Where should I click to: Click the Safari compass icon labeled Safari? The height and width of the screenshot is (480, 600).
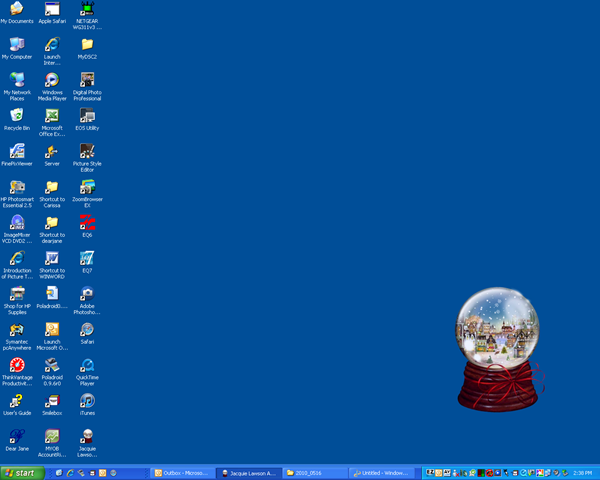(87, 333)
